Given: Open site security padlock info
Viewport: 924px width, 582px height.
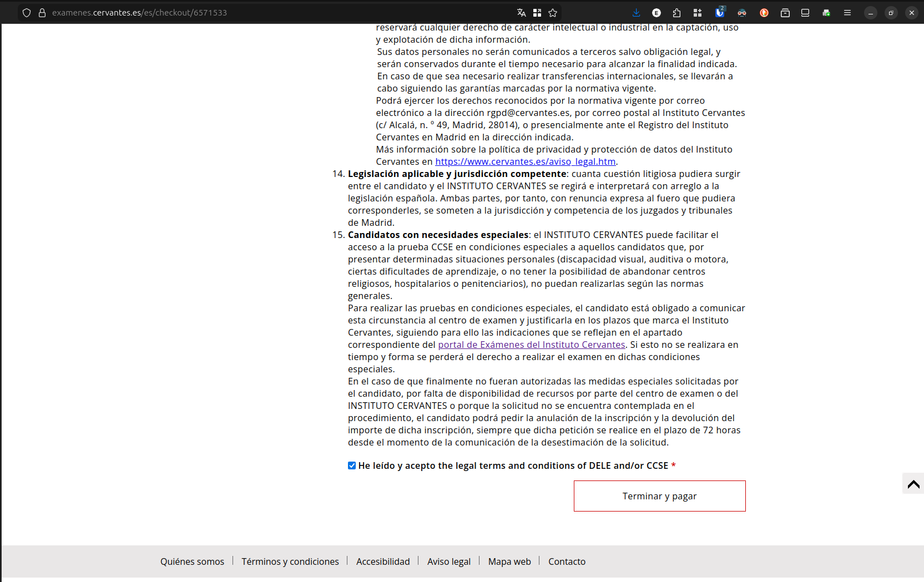Looking at the screenshot, I should tap(42, 13).
